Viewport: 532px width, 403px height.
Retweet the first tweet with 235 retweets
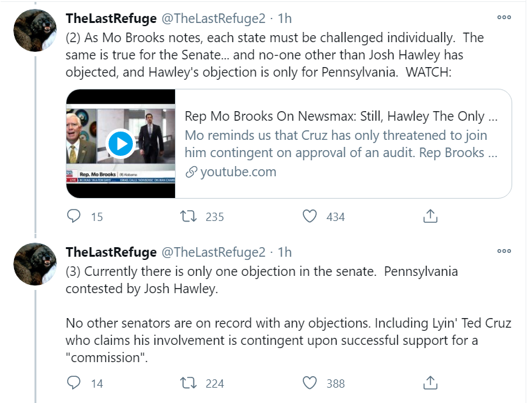coord(190,217)
